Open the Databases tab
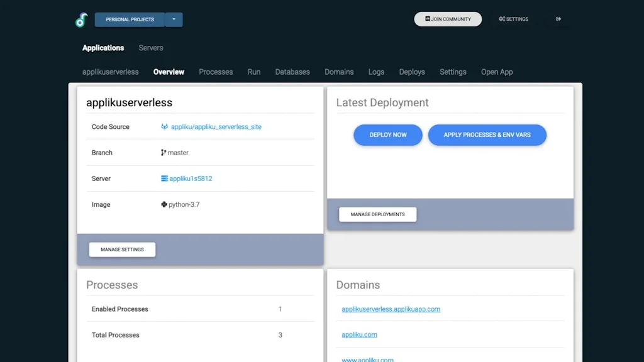 coord(292,72)
